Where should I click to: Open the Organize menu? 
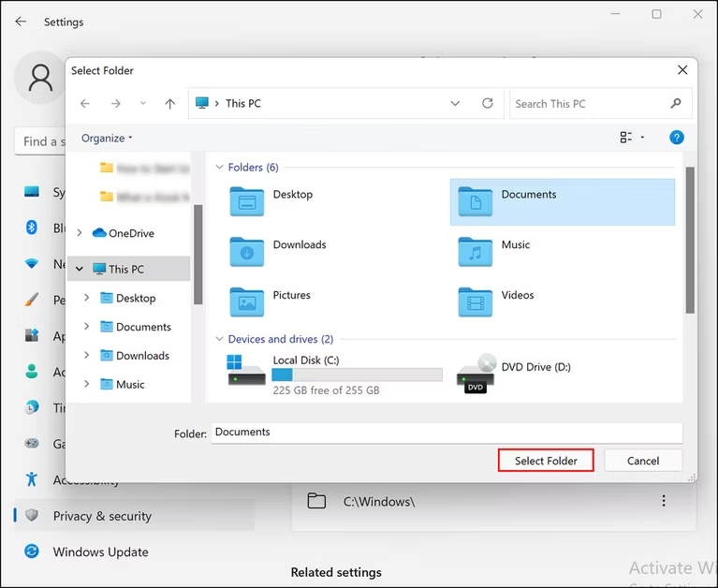click(x=107, y=138)
